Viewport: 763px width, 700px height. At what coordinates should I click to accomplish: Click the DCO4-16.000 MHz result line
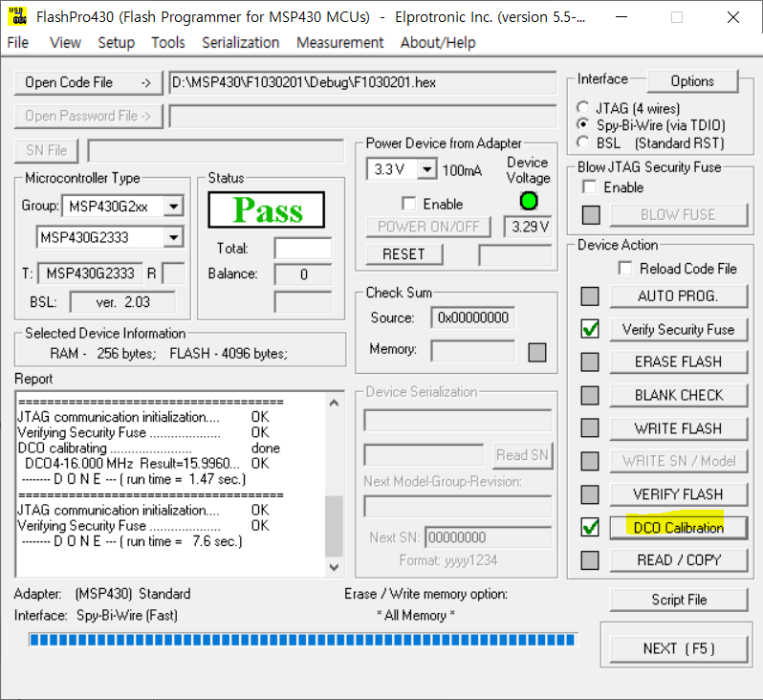point(146,464)
